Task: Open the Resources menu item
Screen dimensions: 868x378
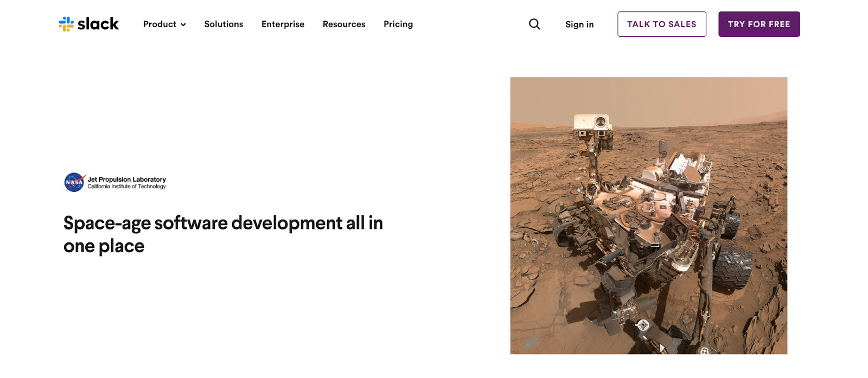Action: (x=344, y=24)
